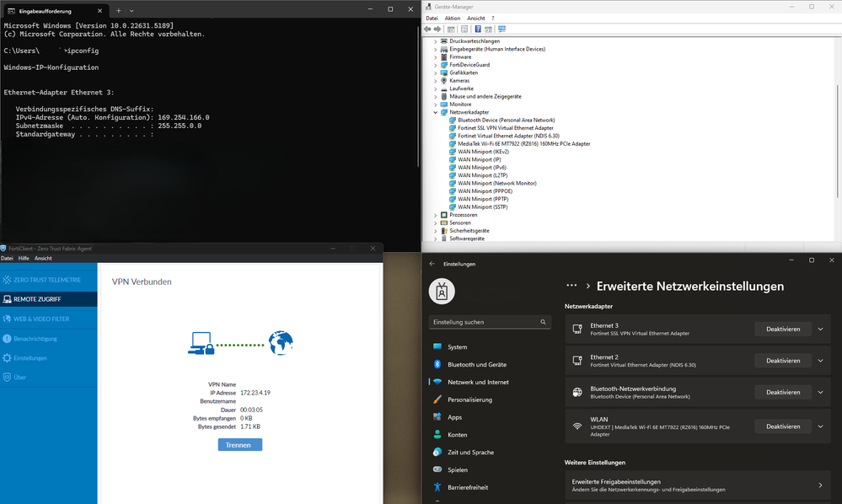Screen dimensions: 842x504
Task: Open the Aktion menu in Geräte-Manager
Action: (x=452, y=19)
